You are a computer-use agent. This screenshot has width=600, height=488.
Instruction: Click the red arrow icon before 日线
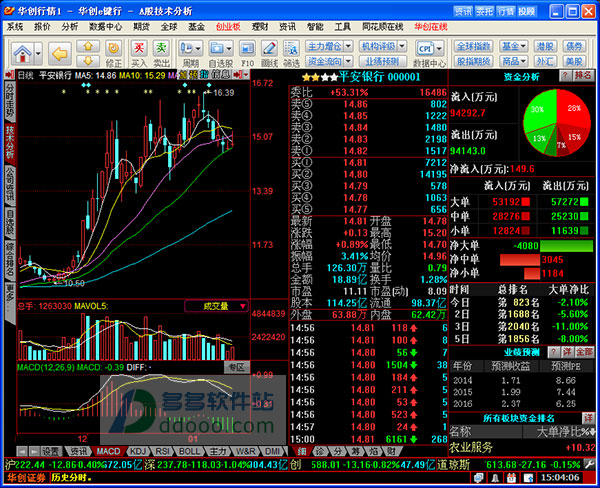pos(10,75)
